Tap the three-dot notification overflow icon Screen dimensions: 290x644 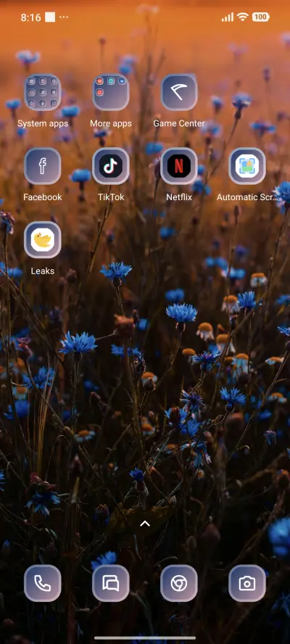64,17
